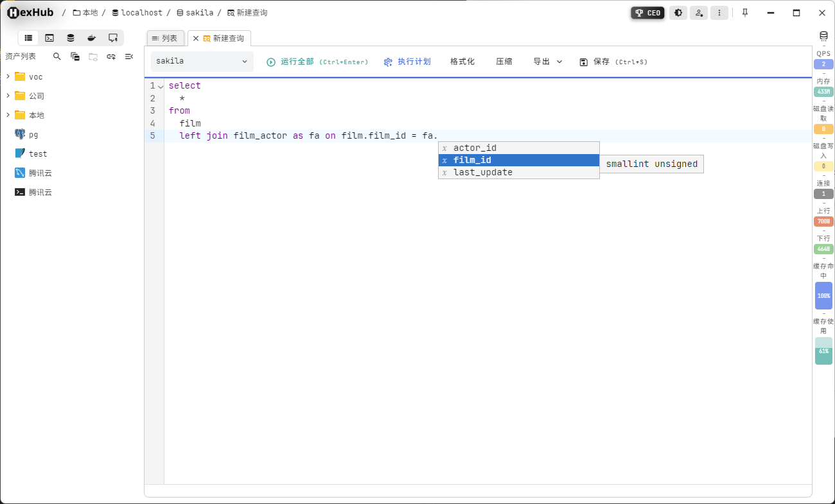Open the 导出 export dropdown
This screenshot has width=835, height=504.
coord(547,61)
